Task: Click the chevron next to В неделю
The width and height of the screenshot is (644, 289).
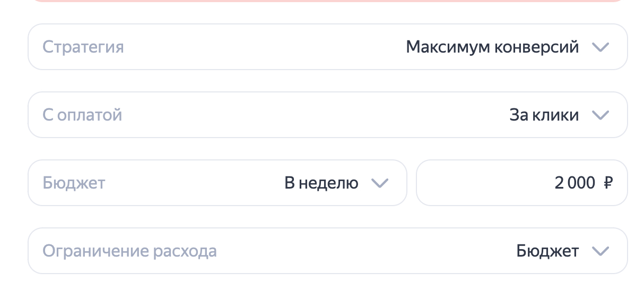Action: click(x=380, y=183)
